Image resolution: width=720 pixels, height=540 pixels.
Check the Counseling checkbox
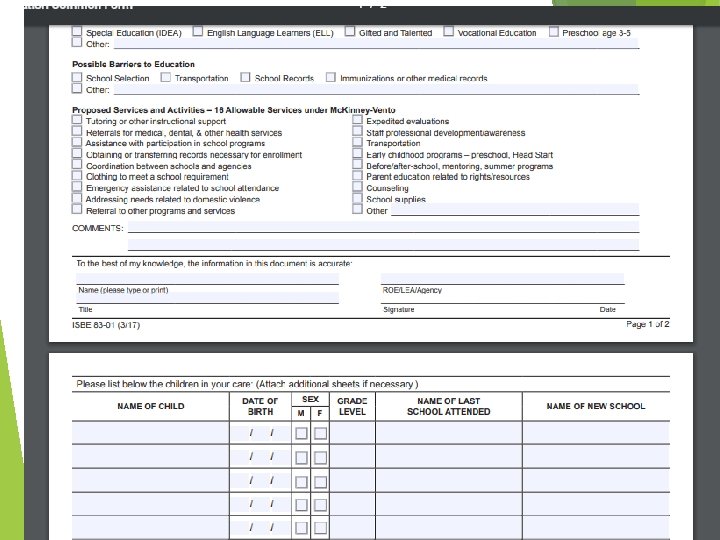tap(357, 186)
